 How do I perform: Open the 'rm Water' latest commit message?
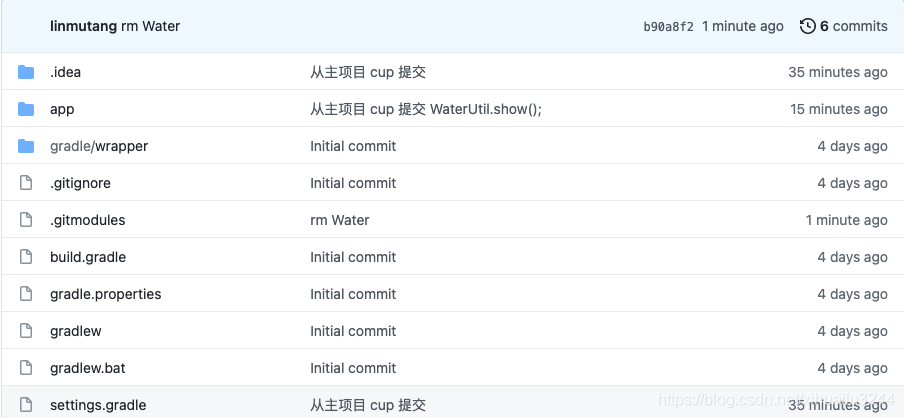click(x=151, y=26)
